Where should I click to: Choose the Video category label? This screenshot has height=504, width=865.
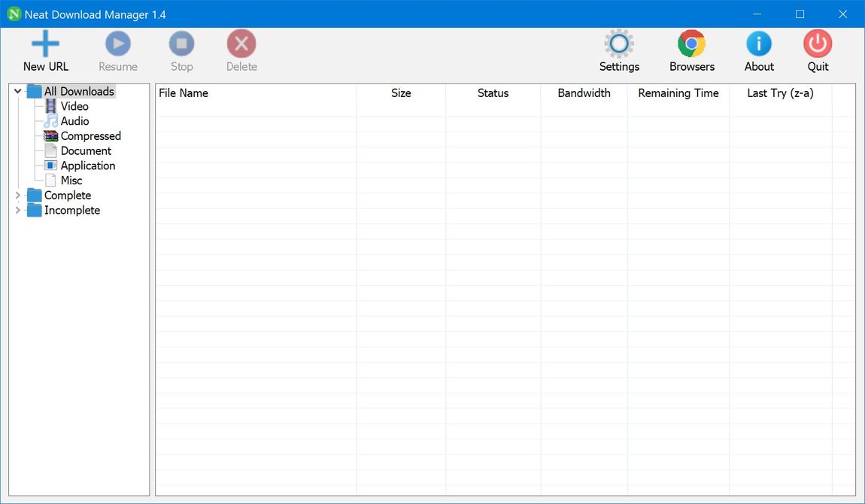[74, 106]
